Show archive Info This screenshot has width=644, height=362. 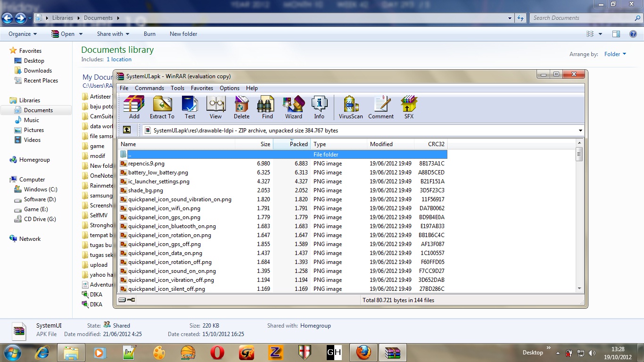click(319, 107)
